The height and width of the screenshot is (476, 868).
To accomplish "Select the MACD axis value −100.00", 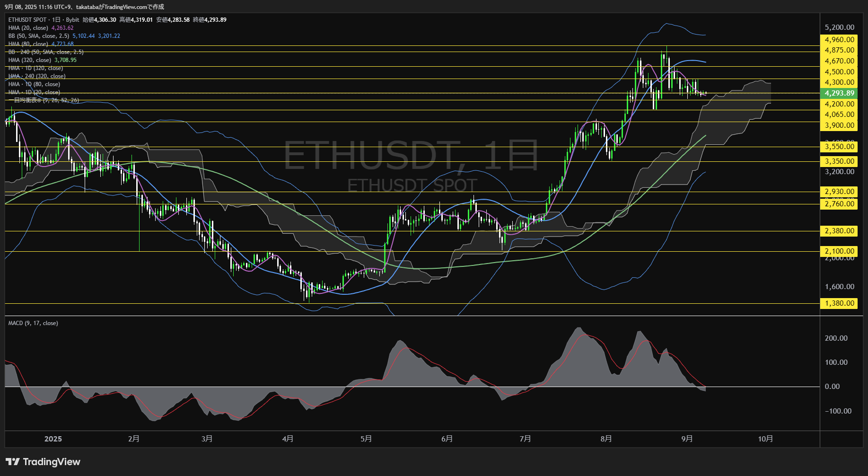I will [x=838, y=411].
